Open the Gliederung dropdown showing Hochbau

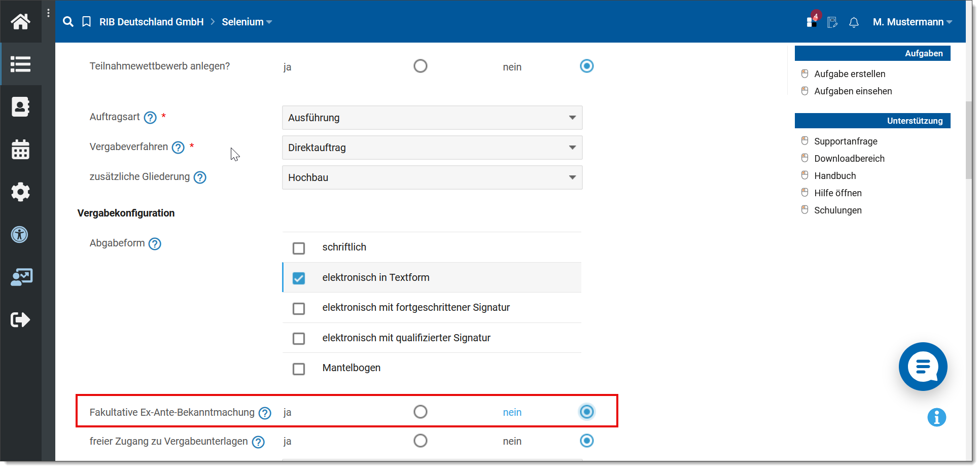pos(432,177)
